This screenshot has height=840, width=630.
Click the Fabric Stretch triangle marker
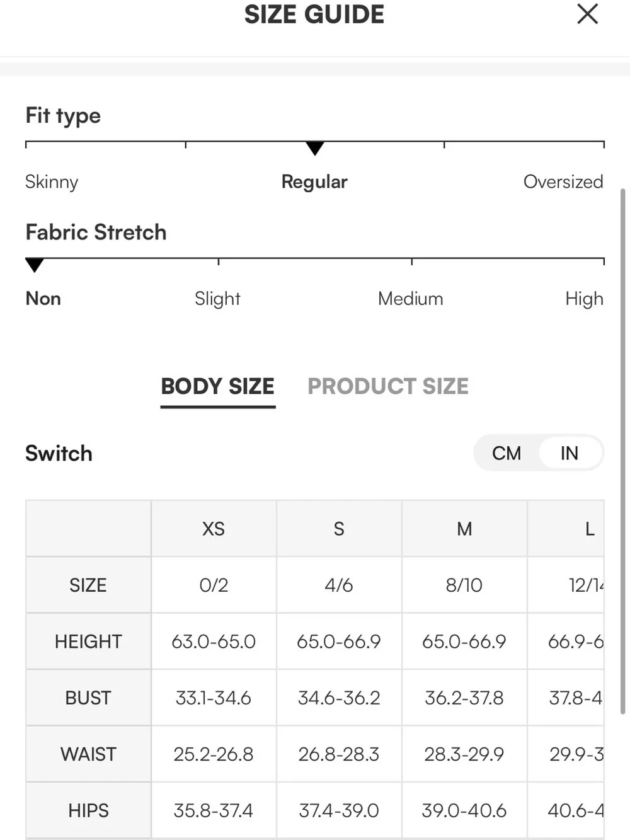click(x=35, y=265)
